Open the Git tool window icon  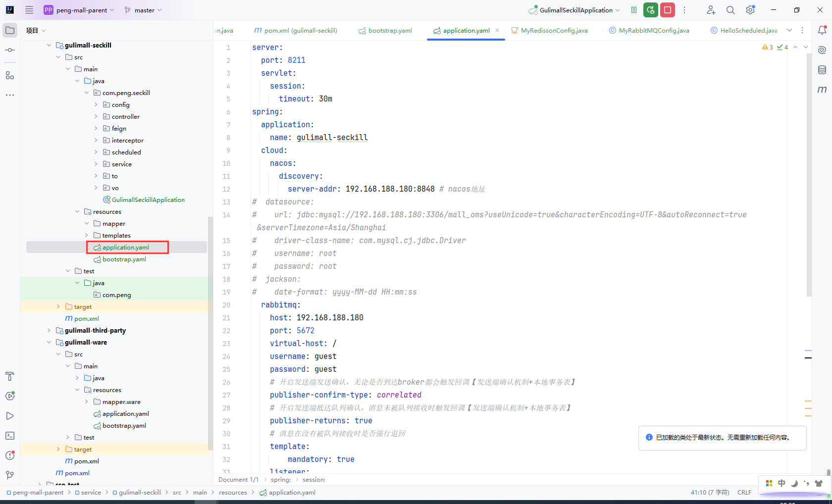(10, 475)
